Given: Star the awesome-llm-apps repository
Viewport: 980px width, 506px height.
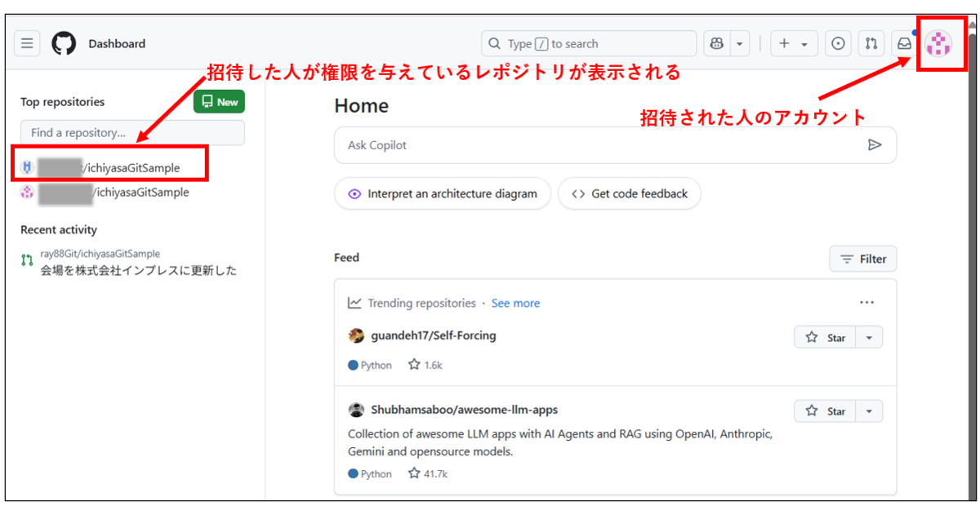Looking at the screenshot, I should click(x=824, y=411).
